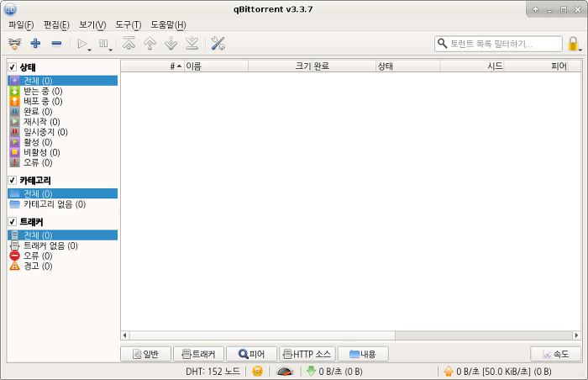Viewport: 588px width, 380px height.
Task: Sort by the 시드 column header
Action: point(472,66)
